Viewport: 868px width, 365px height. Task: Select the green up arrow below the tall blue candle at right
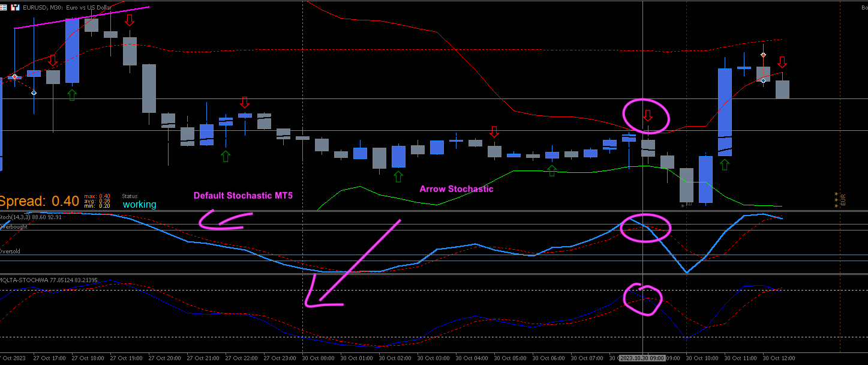pos(725,164)
